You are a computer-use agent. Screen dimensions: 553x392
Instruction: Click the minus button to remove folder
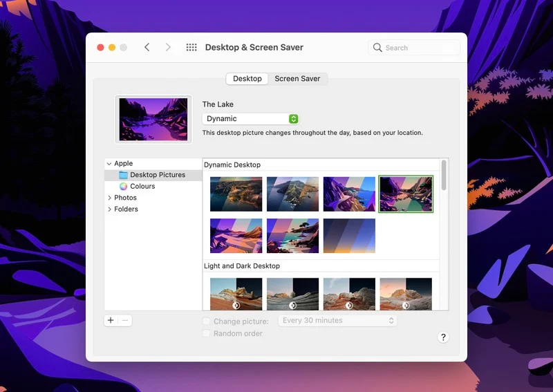[x=125, y=320]
